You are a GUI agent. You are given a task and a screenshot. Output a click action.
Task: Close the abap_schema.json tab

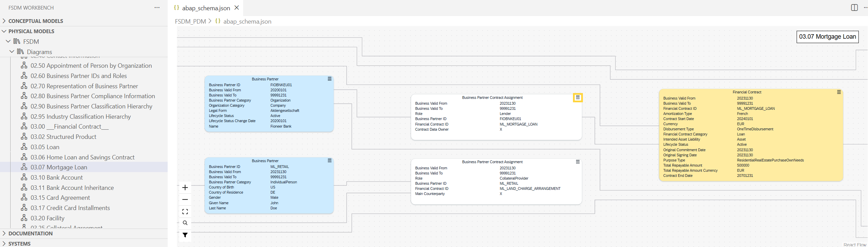click(x=237, y=8)
